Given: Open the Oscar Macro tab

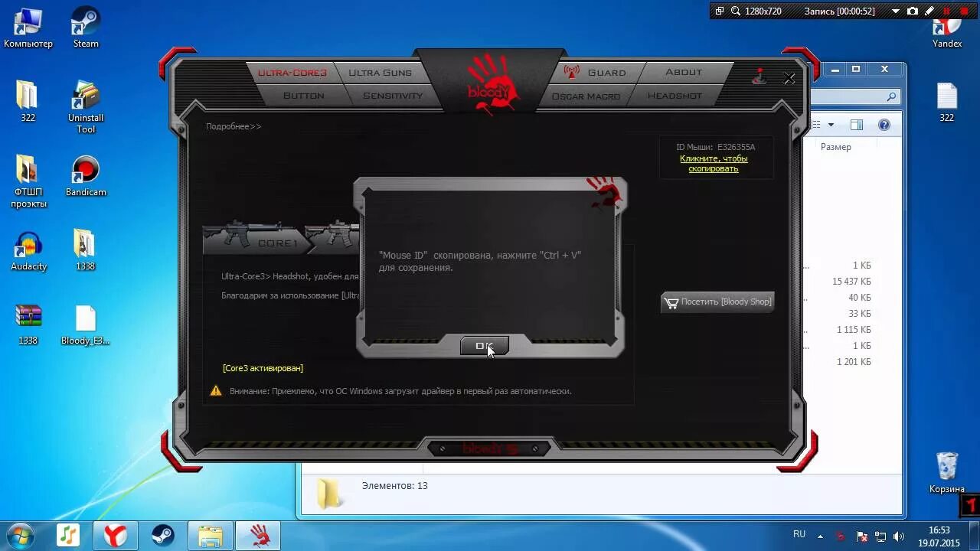Looking at the screenshot, I should point(586,96).
